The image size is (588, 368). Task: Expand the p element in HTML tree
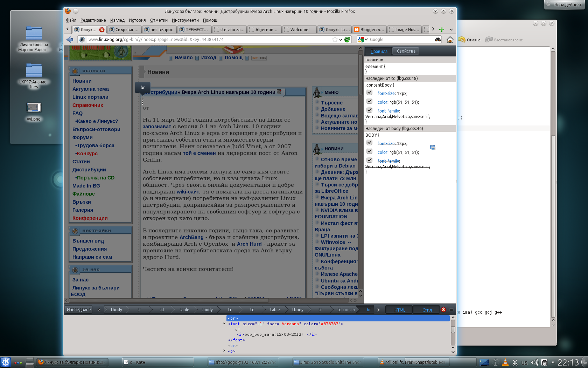tap(224, 350)
